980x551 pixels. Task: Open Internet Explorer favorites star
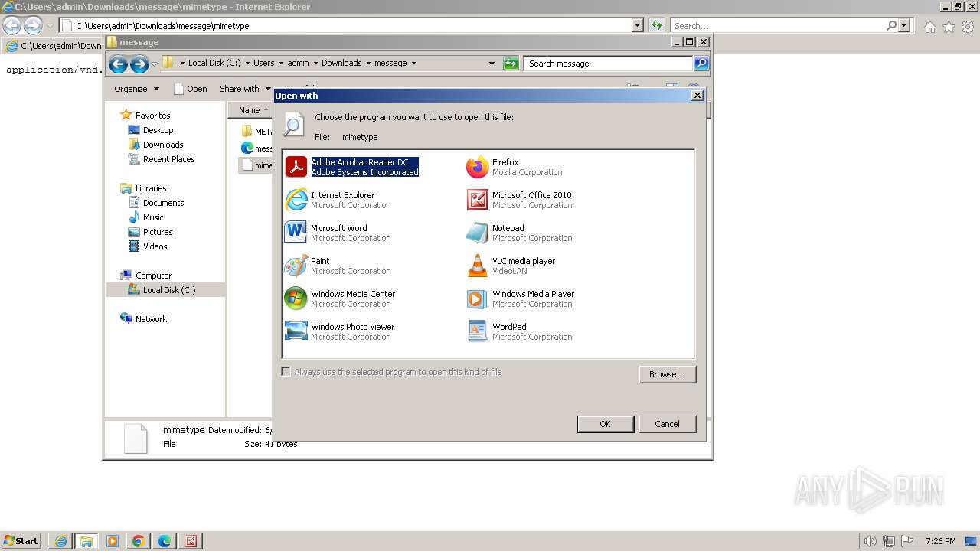pyautogui.click(x=949, y=27)
